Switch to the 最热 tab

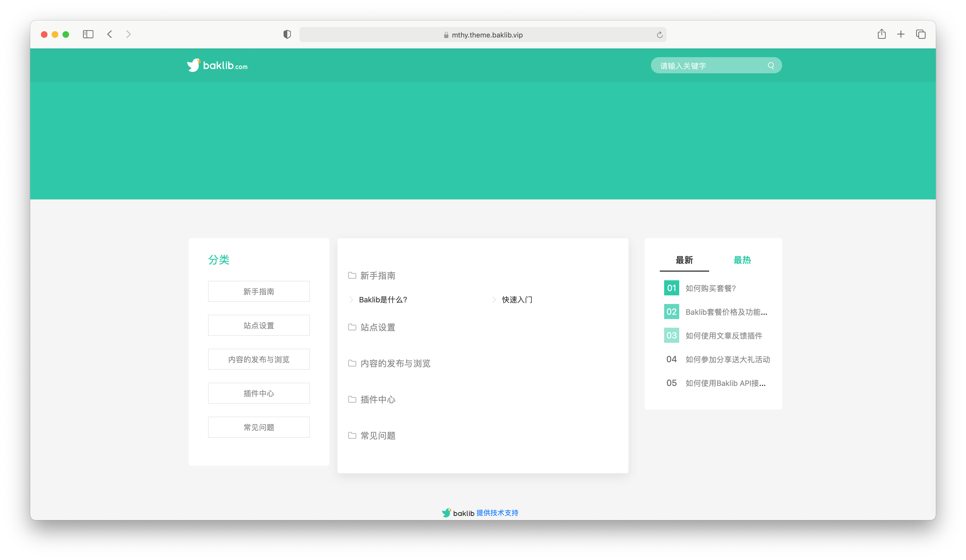point(743,260)
